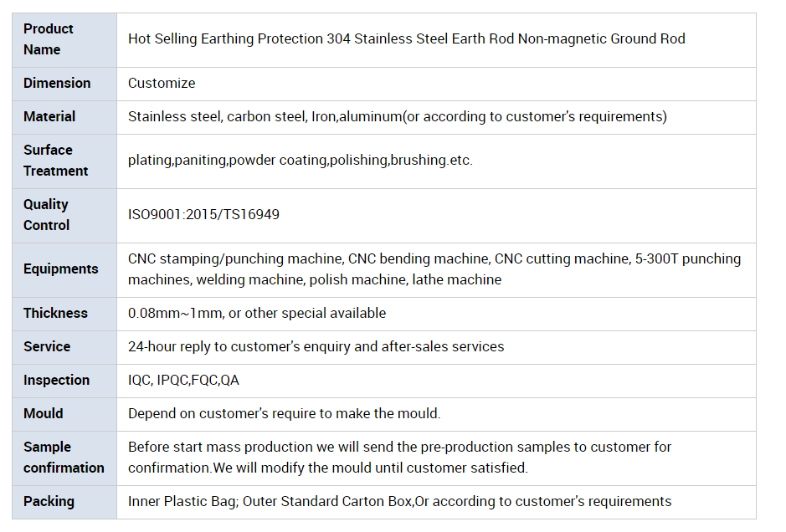Click the Thickness row label

(x=55, y=313)
